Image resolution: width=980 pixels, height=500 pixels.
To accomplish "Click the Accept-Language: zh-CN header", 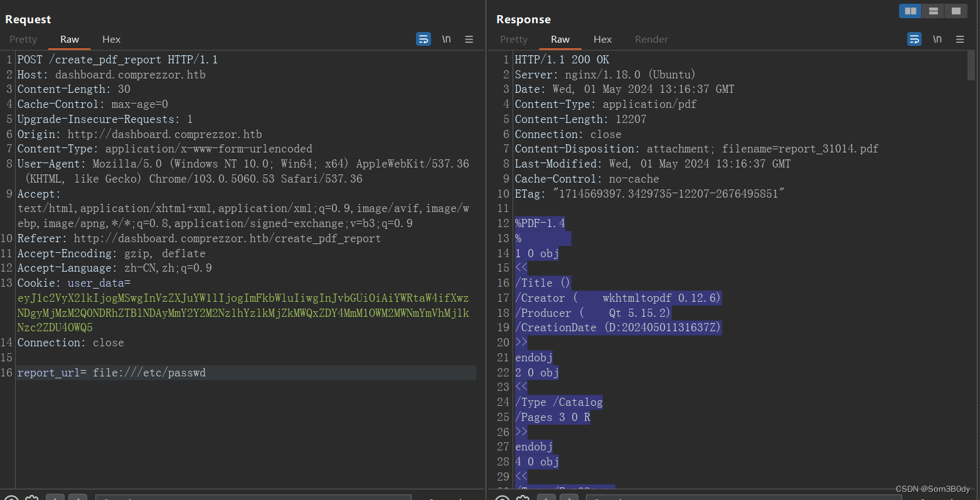I will [x=114, y=268].
